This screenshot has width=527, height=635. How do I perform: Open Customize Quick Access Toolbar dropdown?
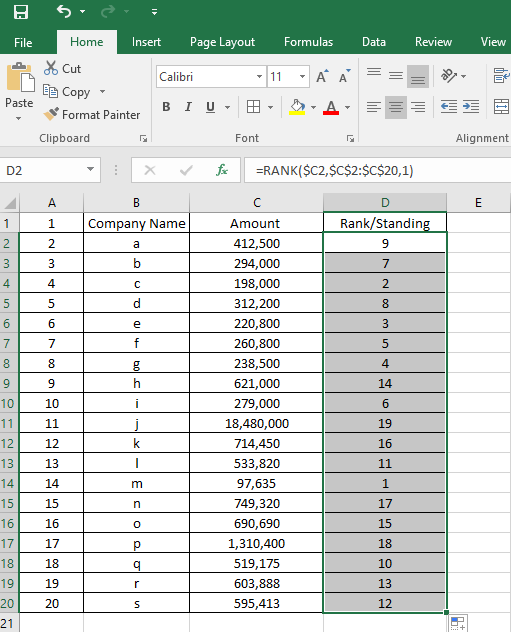[x=154, y=12]
